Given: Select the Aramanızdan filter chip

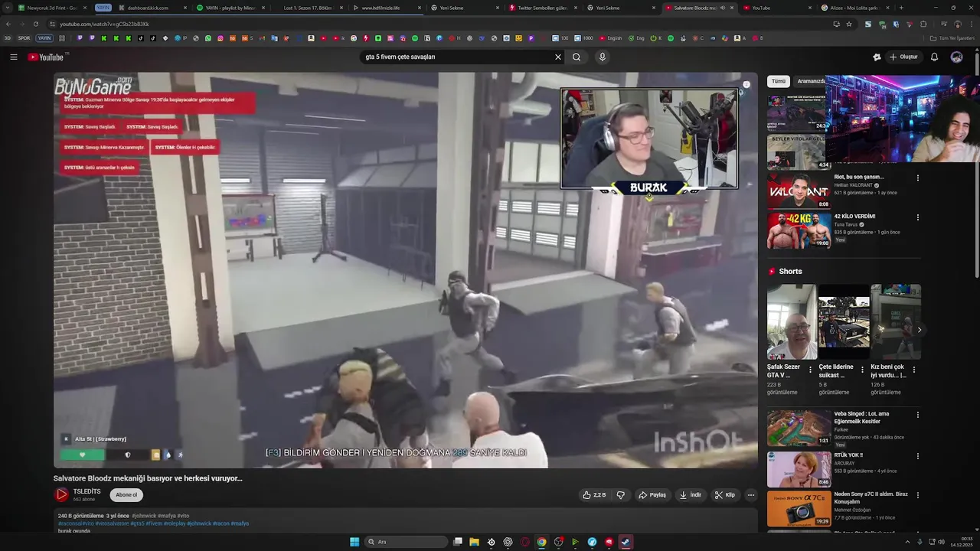Looking at the screenshot, I should click(x=810, y=81).
